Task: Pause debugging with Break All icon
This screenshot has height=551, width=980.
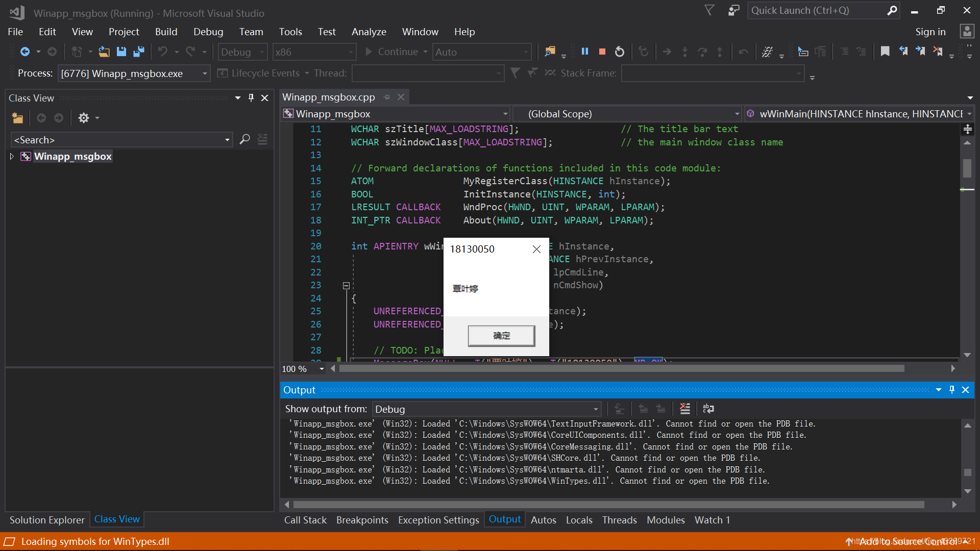Action: click(585, 52)
